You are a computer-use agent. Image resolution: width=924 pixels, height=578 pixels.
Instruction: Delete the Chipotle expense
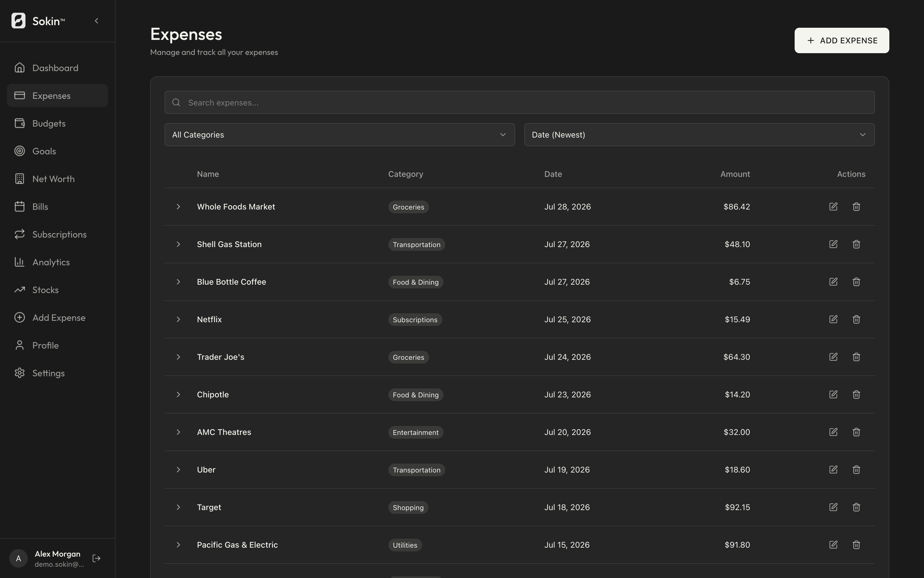tap(856, 394)
